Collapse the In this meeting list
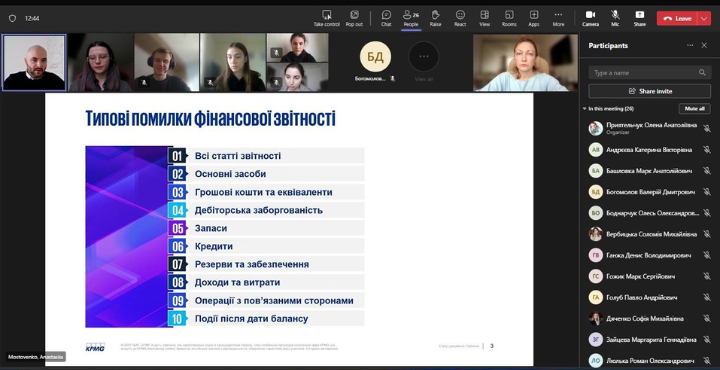 coord(585,109)
